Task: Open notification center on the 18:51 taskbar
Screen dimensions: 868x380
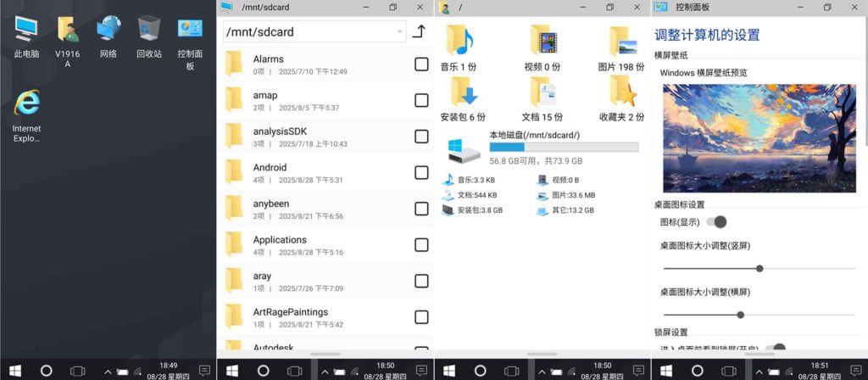Action: pyautogui.click(x=855, y=370)
